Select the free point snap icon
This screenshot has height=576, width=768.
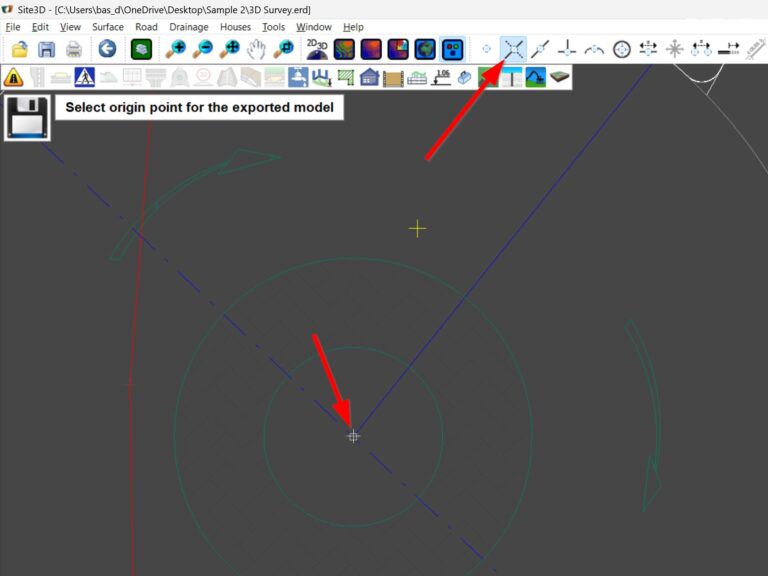(x=486, y=49)
